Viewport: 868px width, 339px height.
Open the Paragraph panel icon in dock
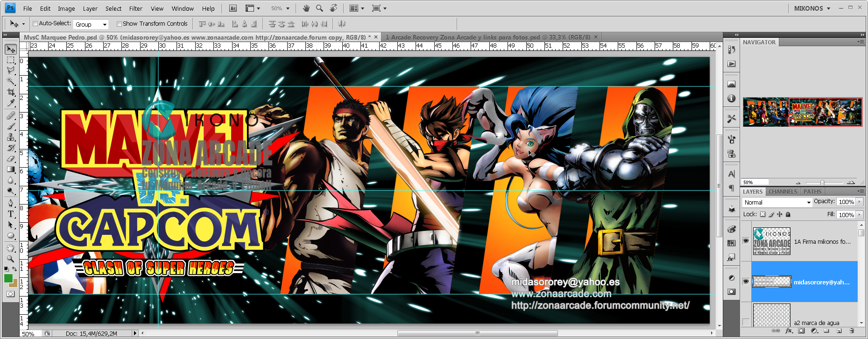point(731,188)
